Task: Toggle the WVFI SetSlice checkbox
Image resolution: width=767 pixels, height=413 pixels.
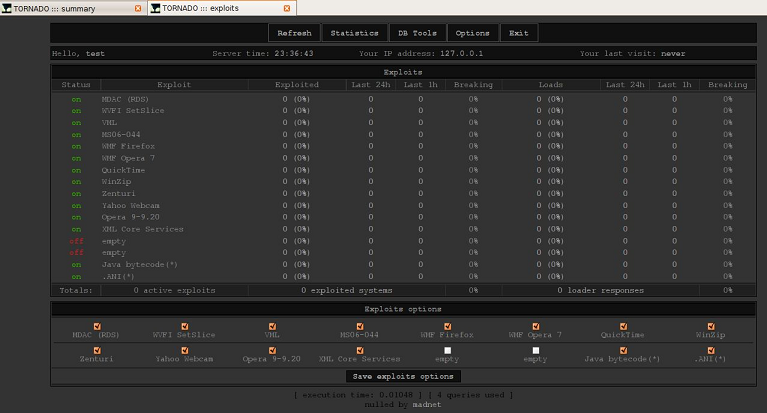Action: [x=185, y=326]
